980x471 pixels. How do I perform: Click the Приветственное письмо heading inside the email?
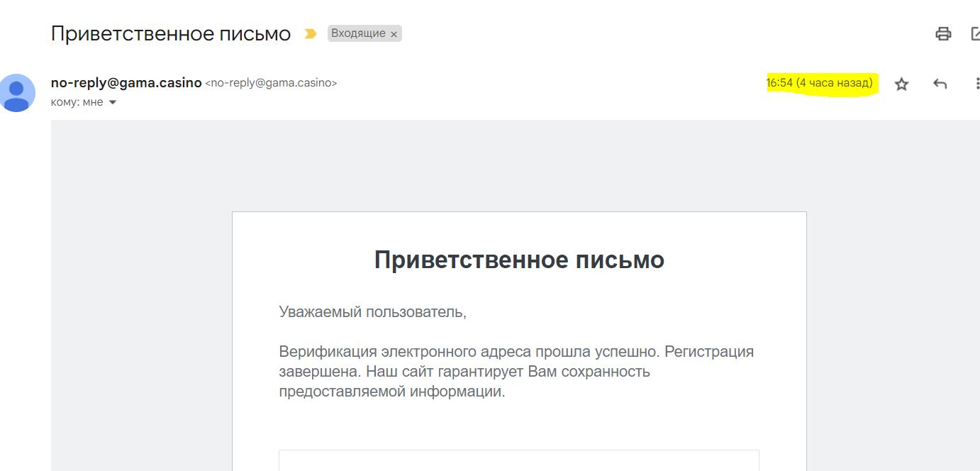coord(519,260)
